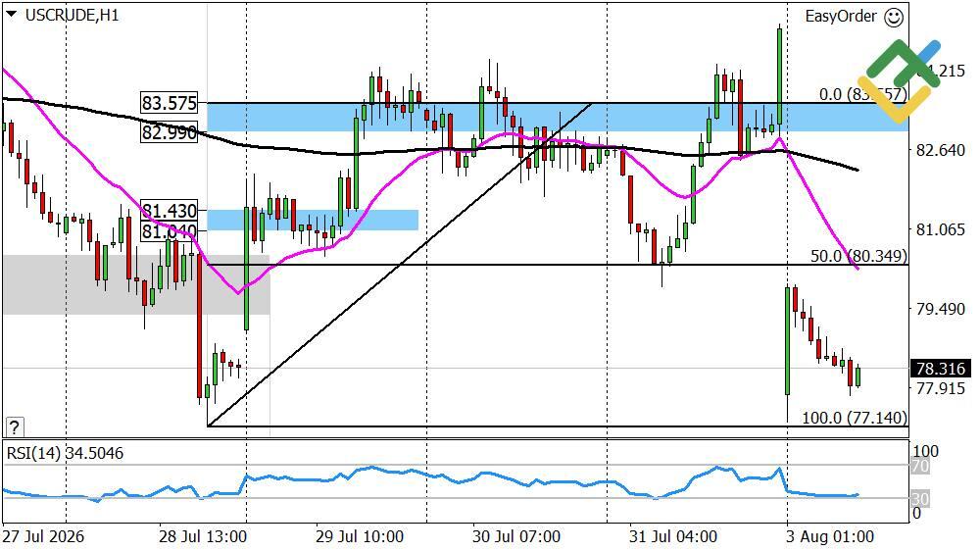
Task: Select the USCRUDE,H1 symbol title
Action: click(72, 15)
